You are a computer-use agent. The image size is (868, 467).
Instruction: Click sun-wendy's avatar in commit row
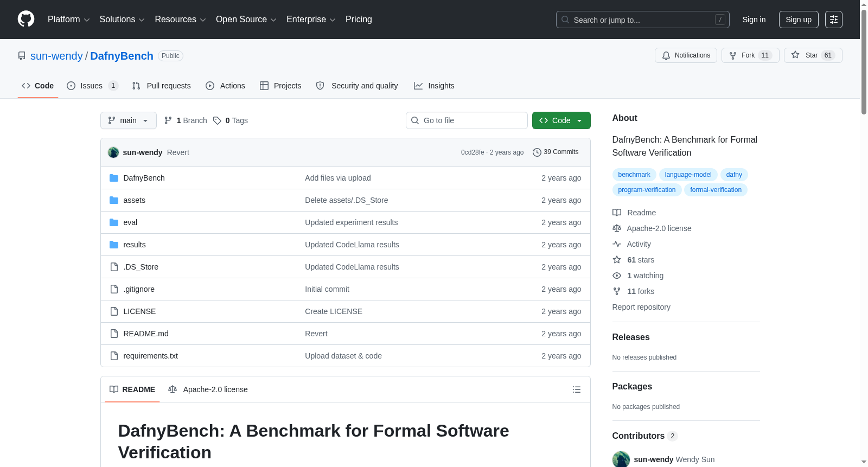click(x=113, y=152)
